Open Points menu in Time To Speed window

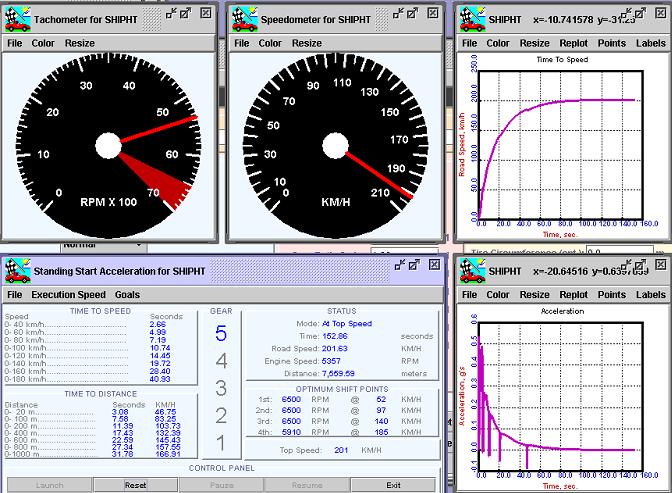(x=612, y=43)
